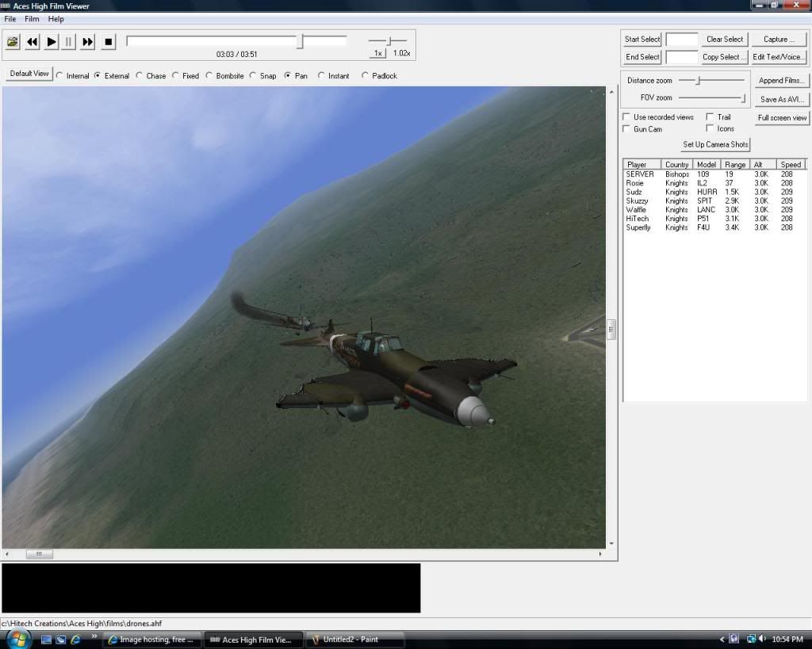Image resolution: width=812 pixels, height=649 pixels.
Task: Open the Film menu
Action: pos(32,19)
